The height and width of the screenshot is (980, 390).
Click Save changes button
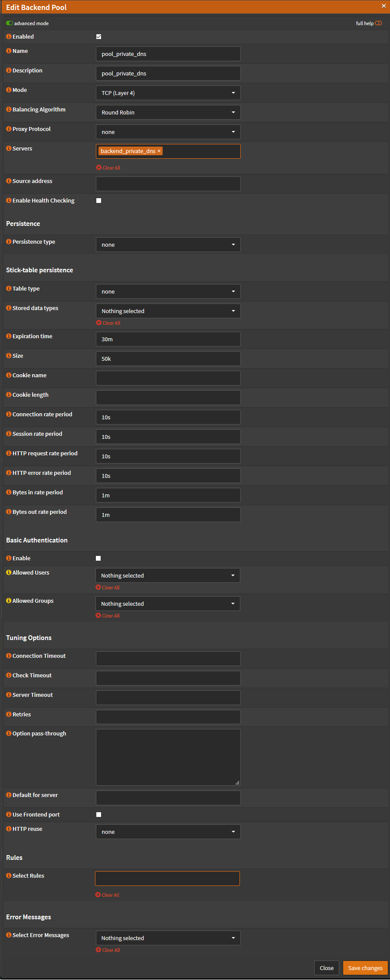(365, 968)
